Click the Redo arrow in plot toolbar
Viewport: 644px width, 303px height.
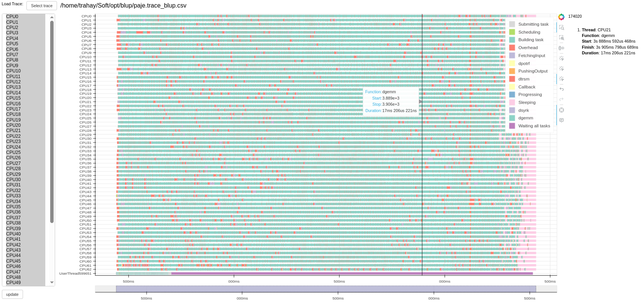click(561, 99)
